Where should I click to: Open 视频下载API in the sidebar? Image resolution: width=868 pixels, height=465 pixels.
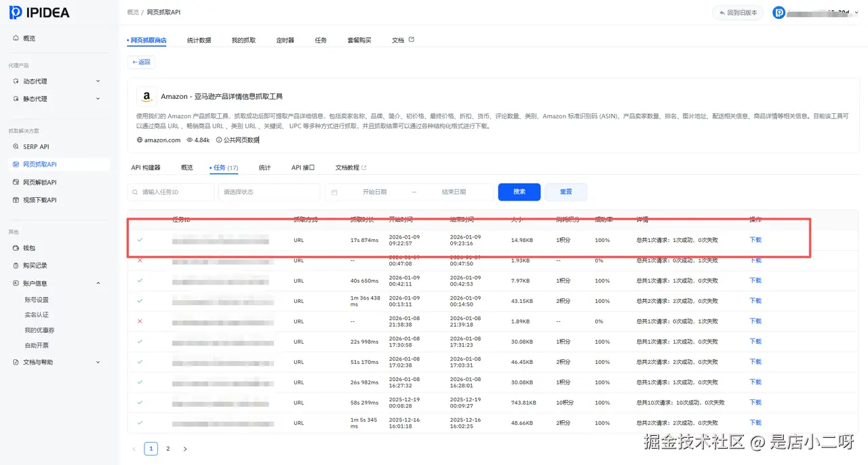pos(40,200)
